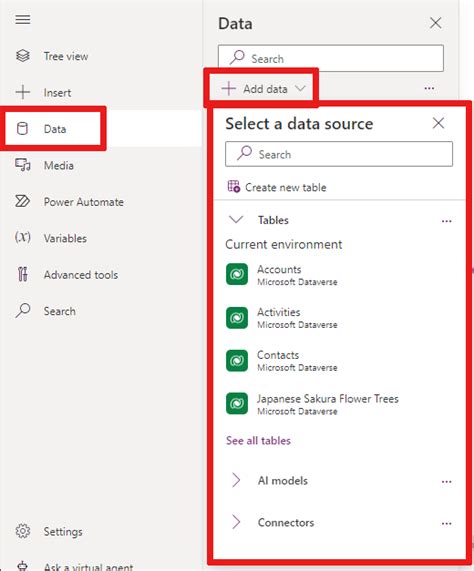Select Advanced tools in the sidebar
Screen dimensions: 474x571
click(x=81, y=275)
